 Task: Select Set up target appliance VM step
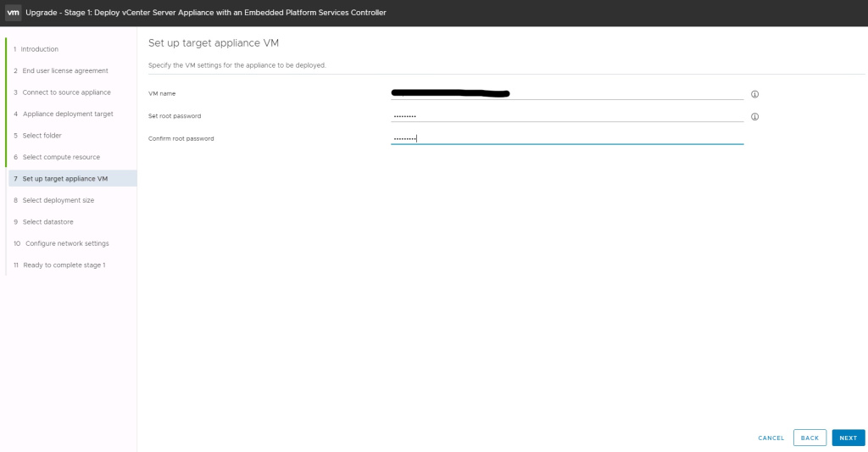73,178
